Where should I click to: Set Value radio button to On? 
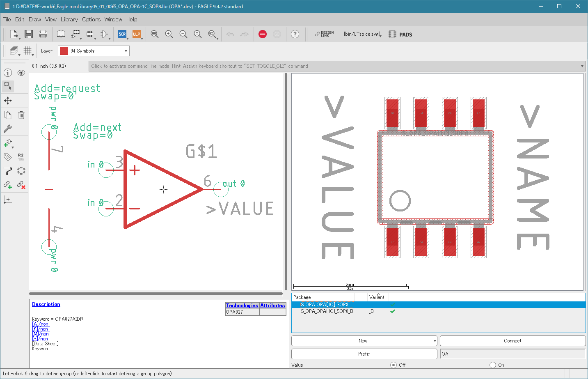pyautogui.click(x=493, y=365)
